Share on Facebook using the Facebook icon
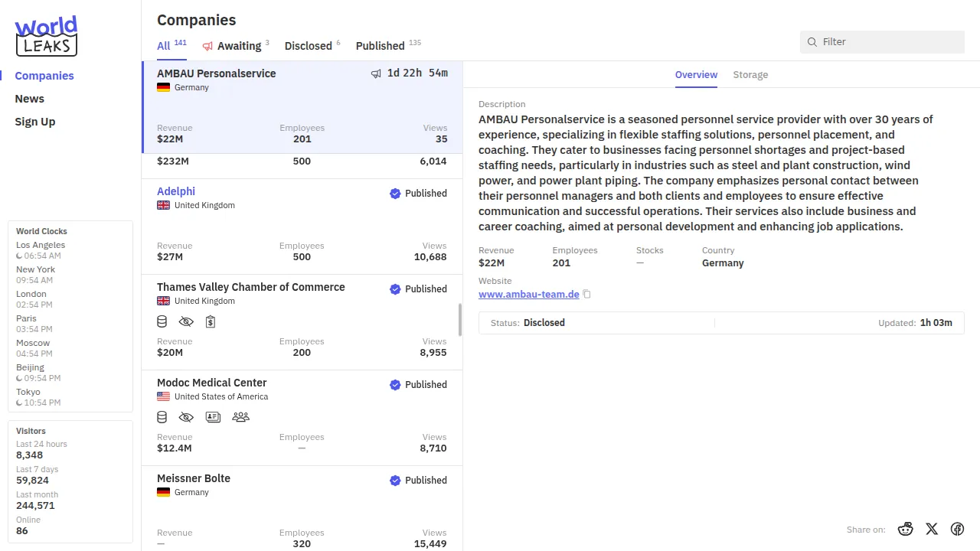Viewport: 980px width, 551px height. coord(957,529)
